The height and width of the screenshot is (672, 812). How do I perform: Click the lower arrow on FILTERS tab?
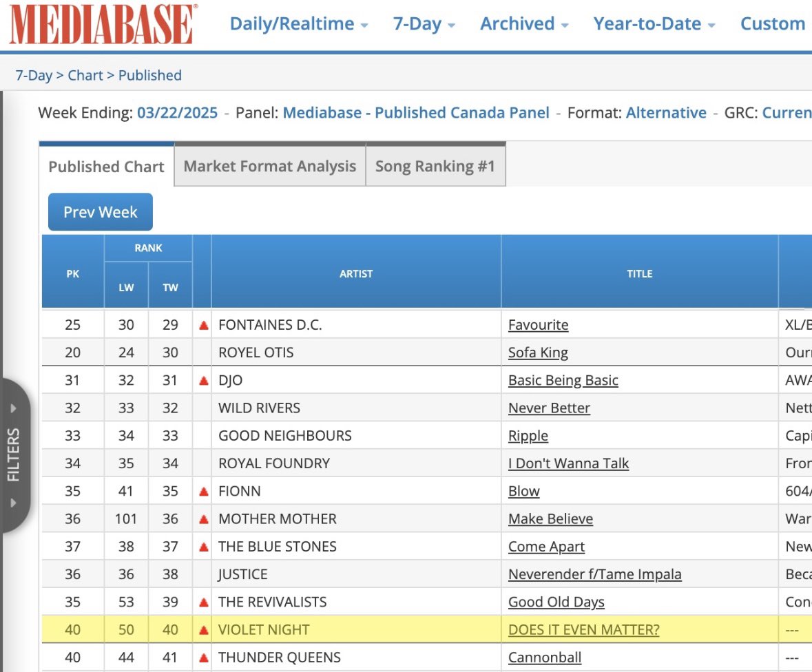(x=14, y=502)
